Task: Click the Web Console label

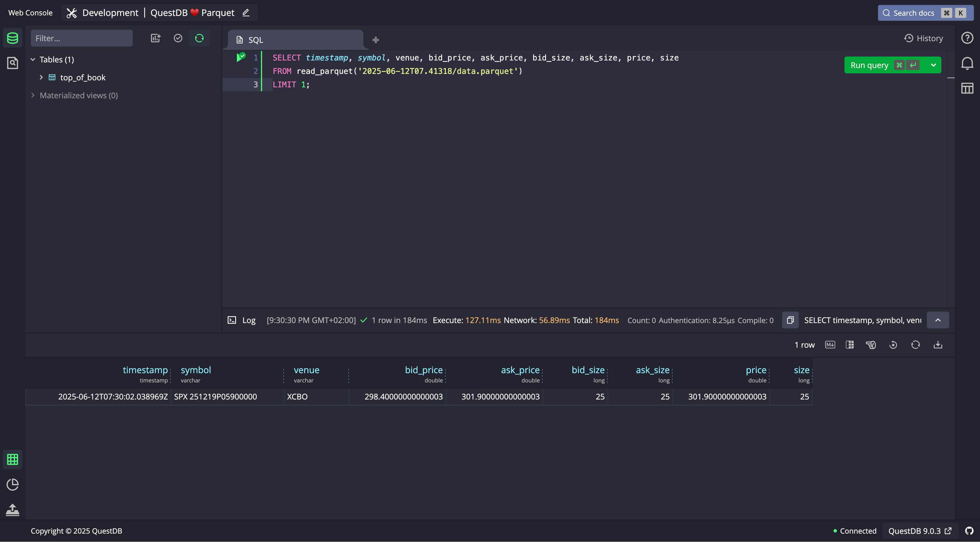Action: click(x=31, y=13)
